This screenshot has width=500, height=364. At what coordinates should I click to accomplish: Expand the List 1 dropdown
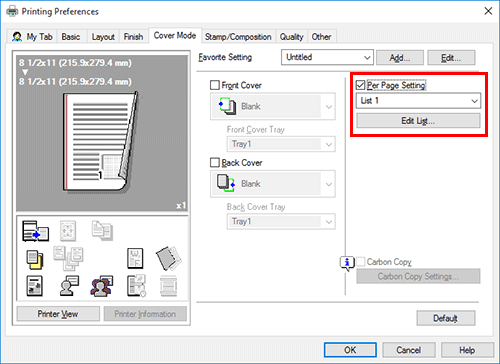click(x=418, y=101)
